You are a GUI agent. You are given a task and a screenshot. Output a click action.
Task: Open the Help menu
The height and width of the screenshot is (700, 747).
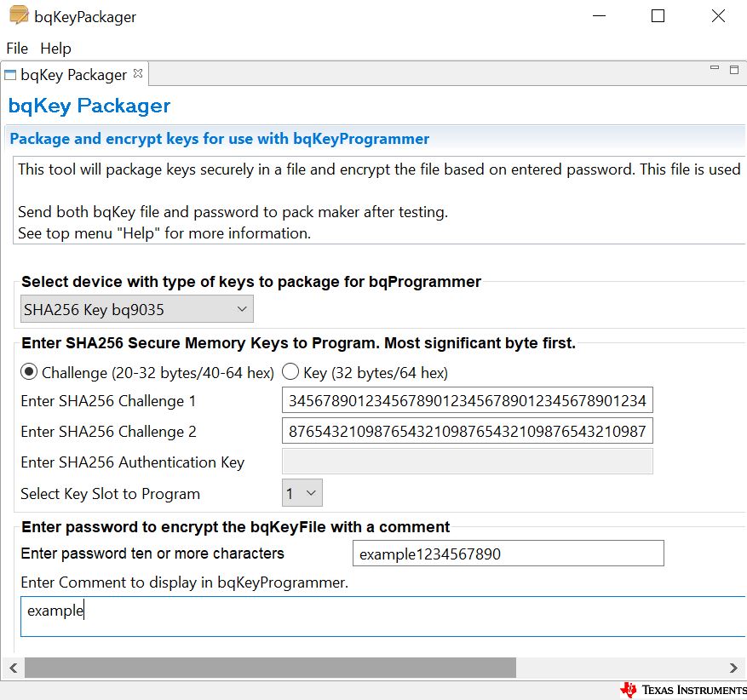(56, 49)
